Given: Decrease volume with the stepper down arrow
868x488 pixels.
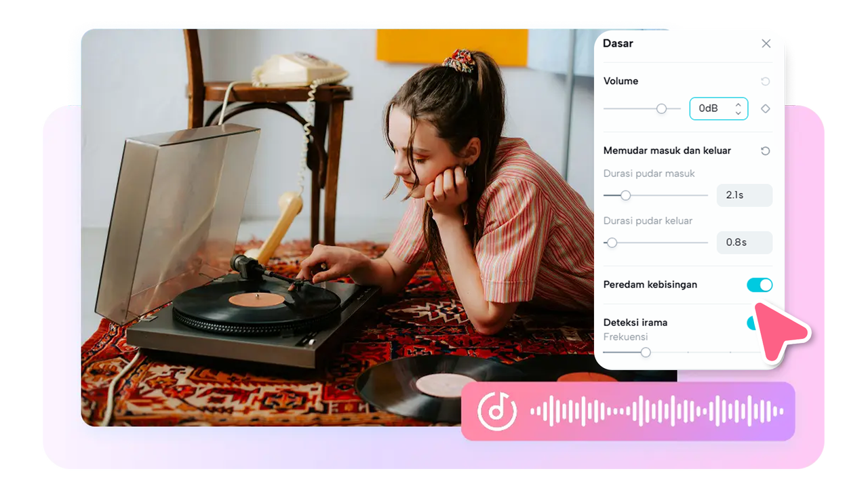Looking at the screenshot, I should coord(738,113).
